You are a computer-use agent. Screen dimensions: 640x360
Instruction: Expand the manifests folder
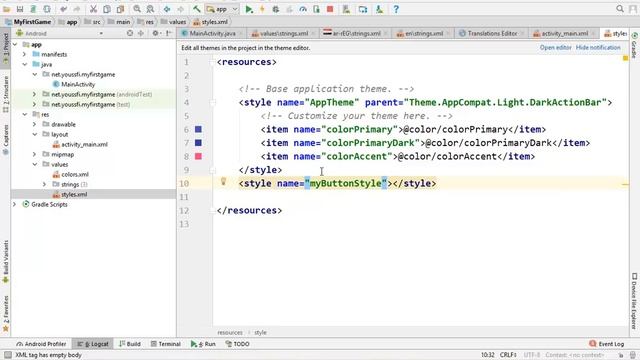(x=24, y=54)
